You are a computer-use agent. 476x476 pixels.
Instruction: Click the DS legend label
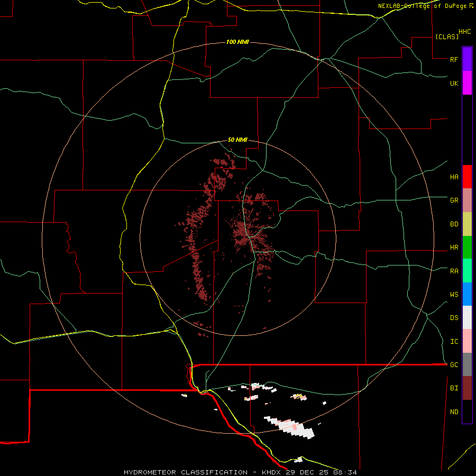454,318
